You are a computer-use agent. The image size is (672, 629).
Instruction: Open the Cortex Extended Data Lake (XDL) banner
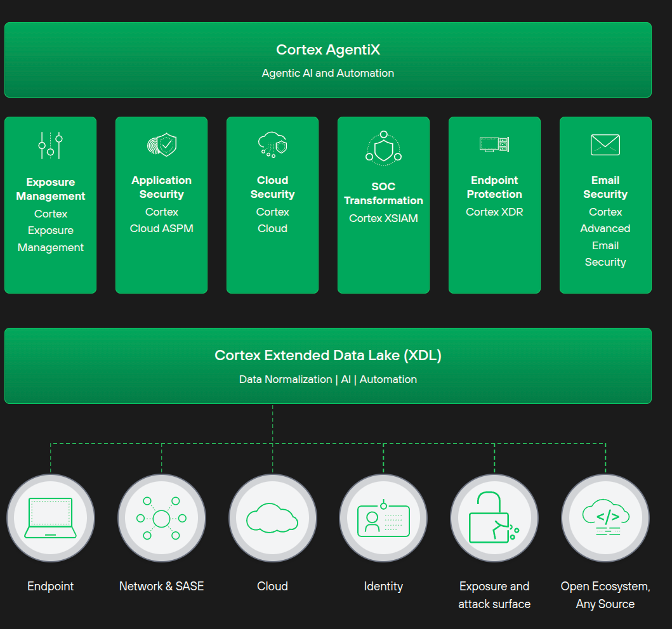(x=328, y=366)
